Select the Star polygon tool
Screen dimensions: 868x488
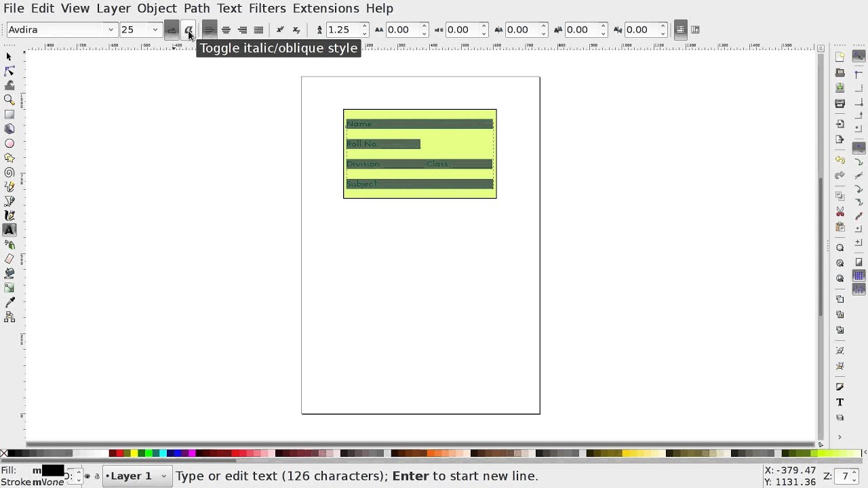point(9,158)
